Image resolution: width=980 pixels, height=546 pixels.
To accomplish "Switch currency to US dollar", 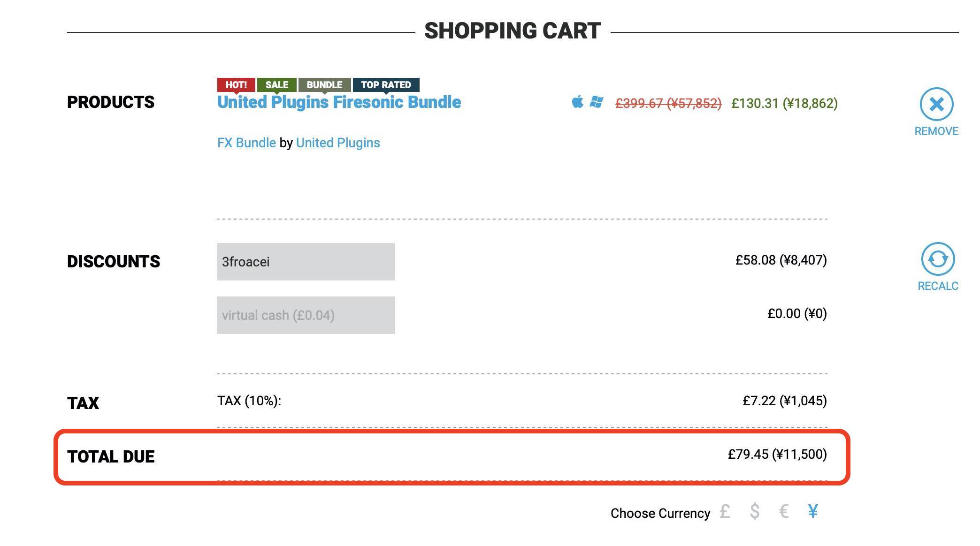I will [755, 511].
